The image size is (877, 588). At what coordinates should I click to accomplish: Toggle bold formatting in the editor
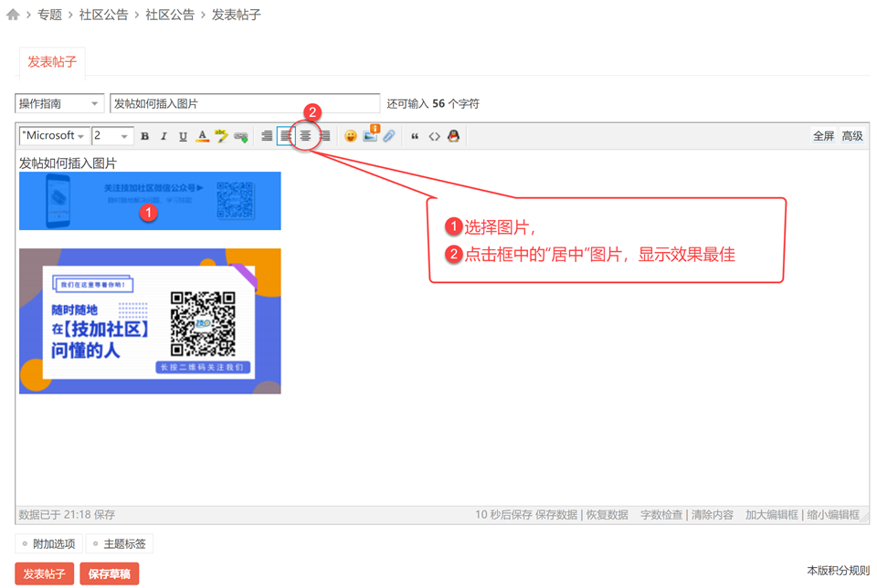click(x=145, y=136)
